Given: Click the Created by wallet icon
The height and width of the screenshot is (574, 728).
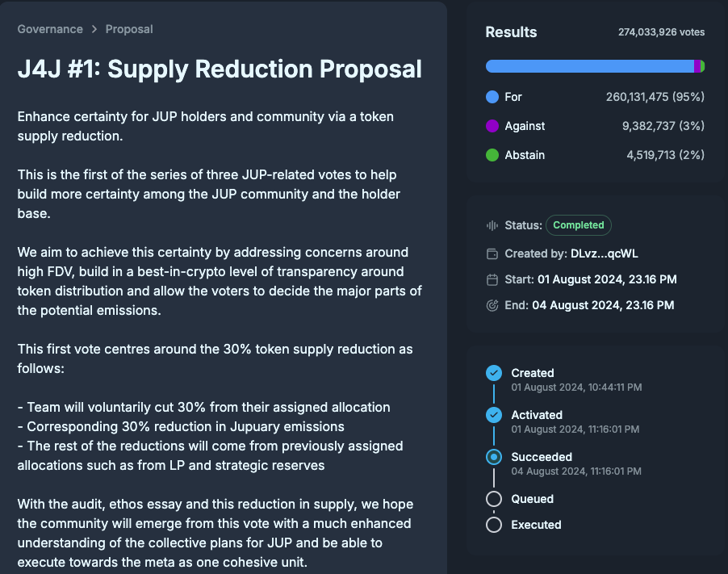Looking at the screenshot, I should pos(492,253).
